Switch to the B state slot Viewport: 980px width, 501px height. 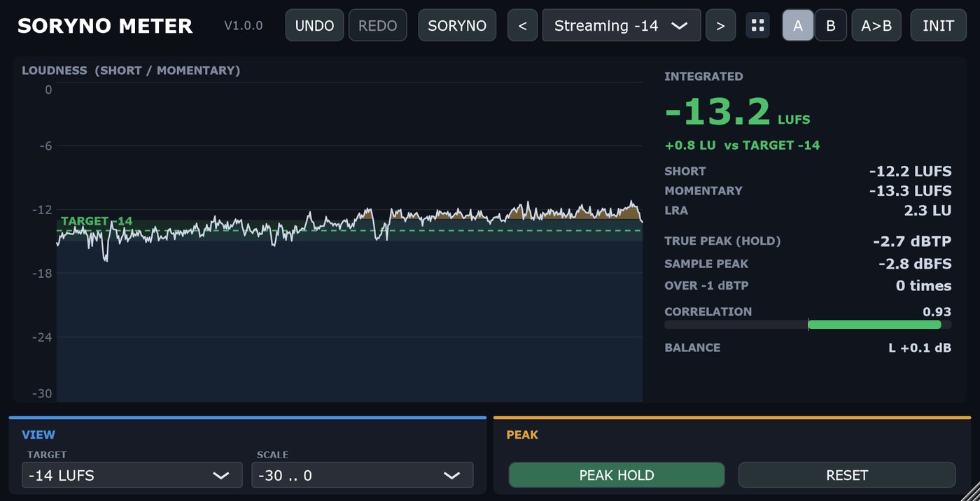[831, 26]
